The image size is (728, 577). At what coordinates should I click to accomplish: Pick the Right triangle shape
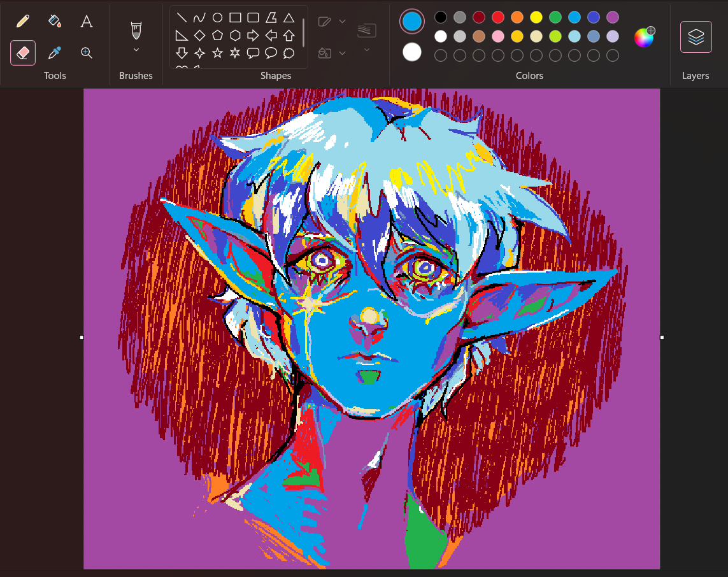point(182,35)
